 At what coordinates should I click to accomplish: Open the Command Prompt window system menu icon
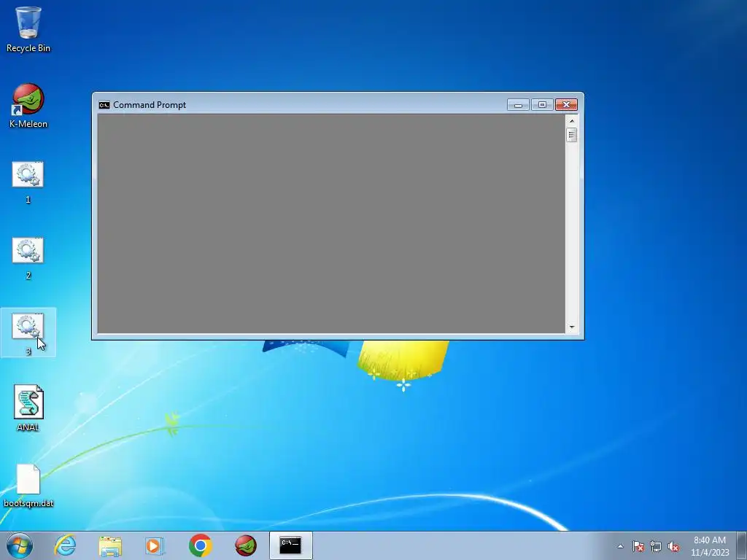pyautogui.click(x=104, y=105)
